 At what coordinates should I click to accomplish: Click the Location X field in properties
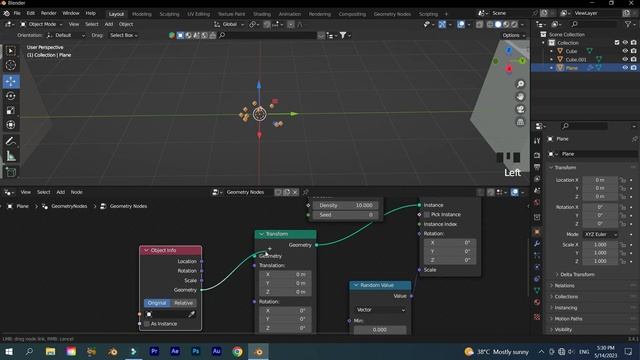click(600, 180)
